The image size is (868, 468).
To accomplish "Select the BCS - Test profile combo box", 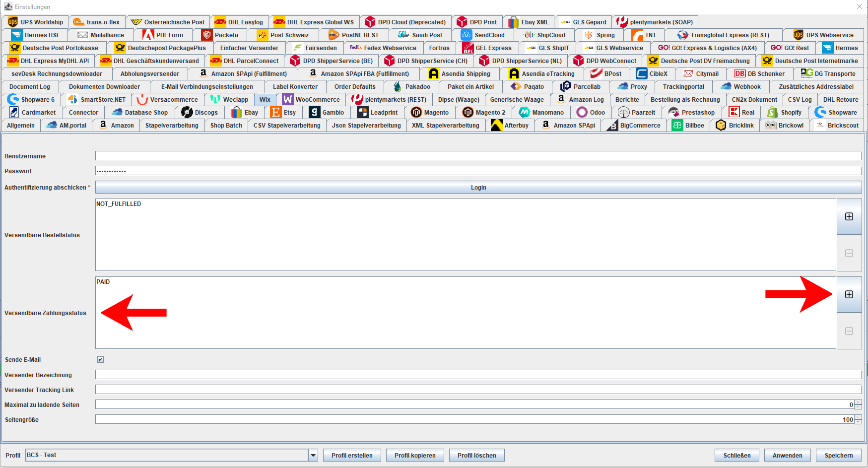I will coord(171,455).
